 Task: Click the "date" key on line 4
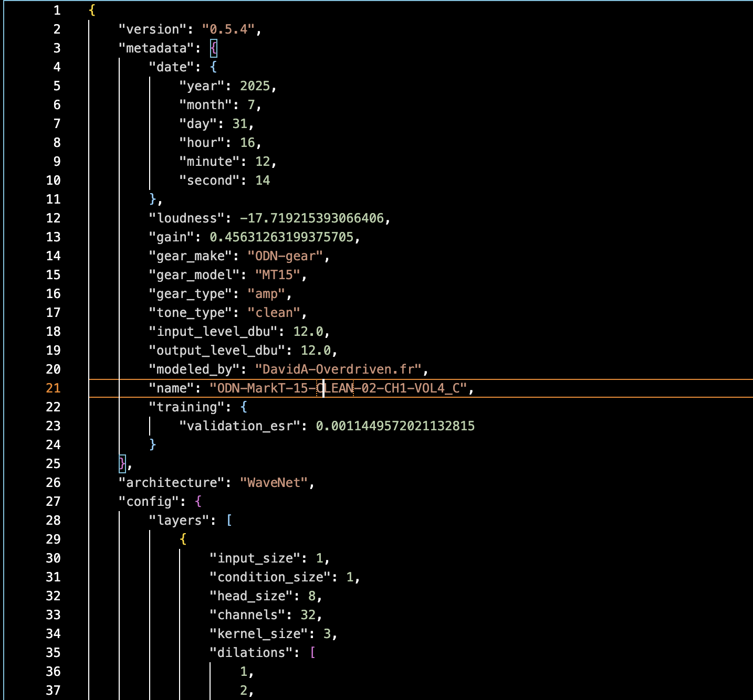point(172,67)
